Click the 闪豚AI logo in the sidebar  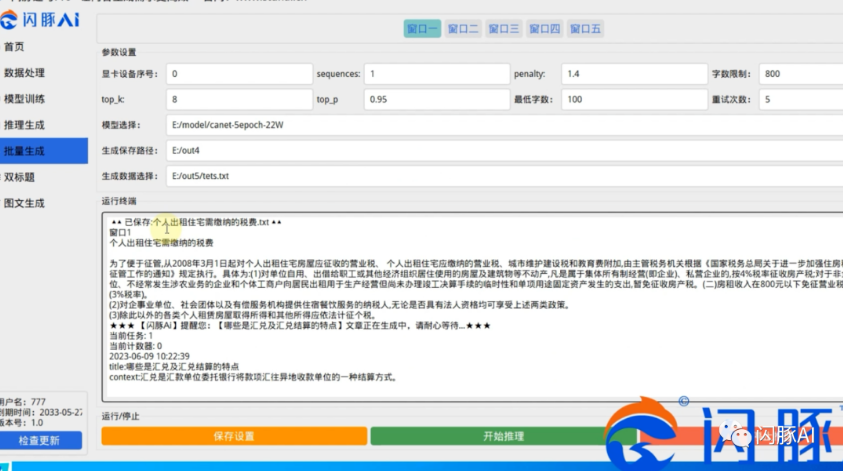(x=40, y=20)
